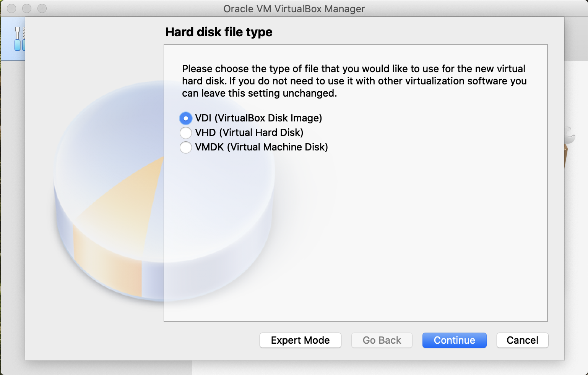Switch the wizard to Expert Mode
The height and width of the screenshot is (375, 588).
300,340
